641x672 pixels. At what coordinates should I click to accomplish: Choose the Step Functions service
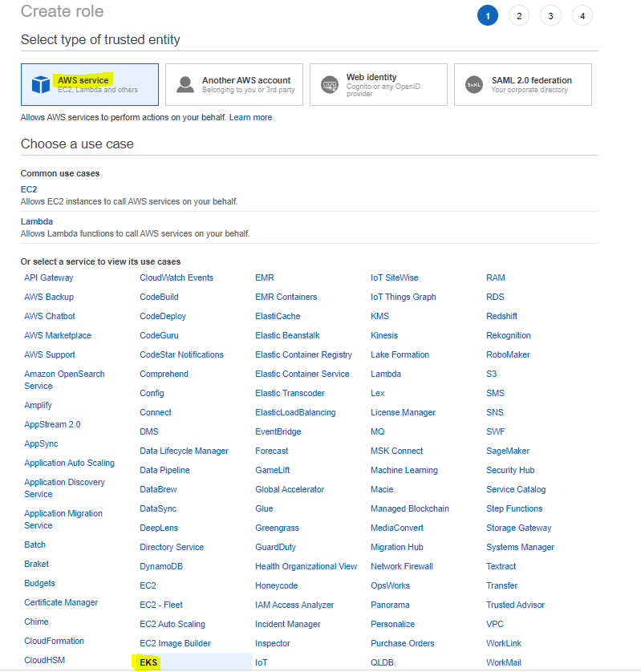point(514,508)
